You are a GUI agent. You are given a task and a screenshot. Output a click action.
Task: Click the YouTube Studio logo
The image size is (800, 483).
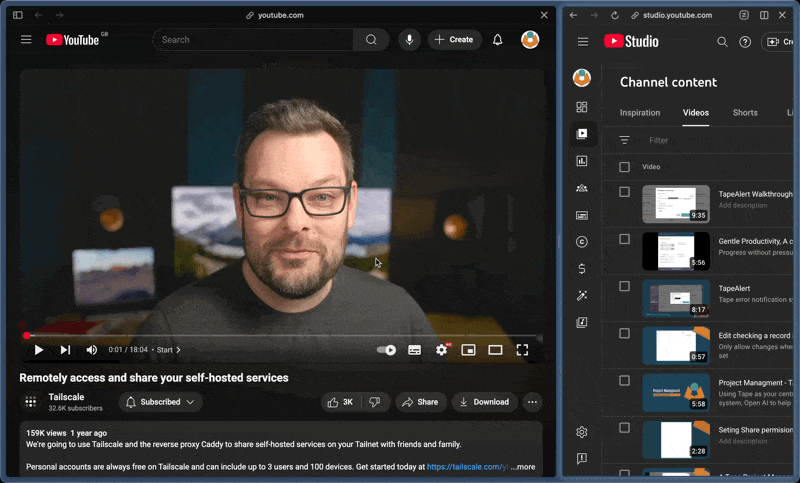[631, 41]
